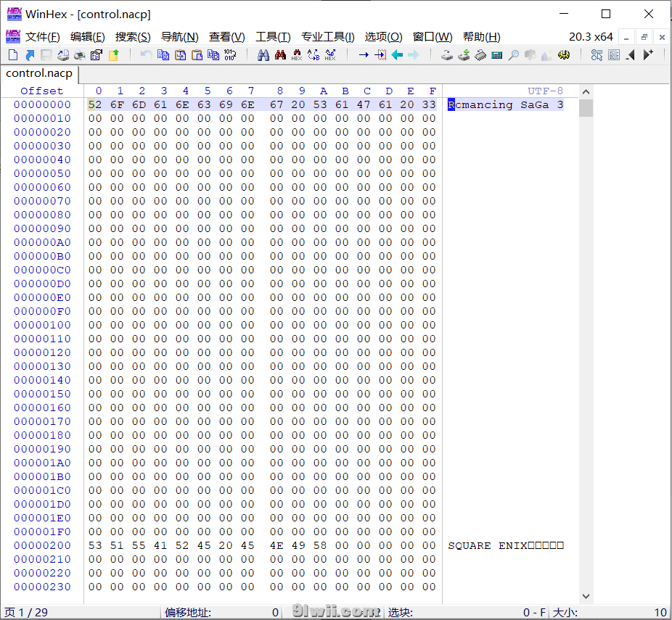672x620 pixels.
Task: Click the vertical scrollbar thumb
Action: click(x=586, y=108)
